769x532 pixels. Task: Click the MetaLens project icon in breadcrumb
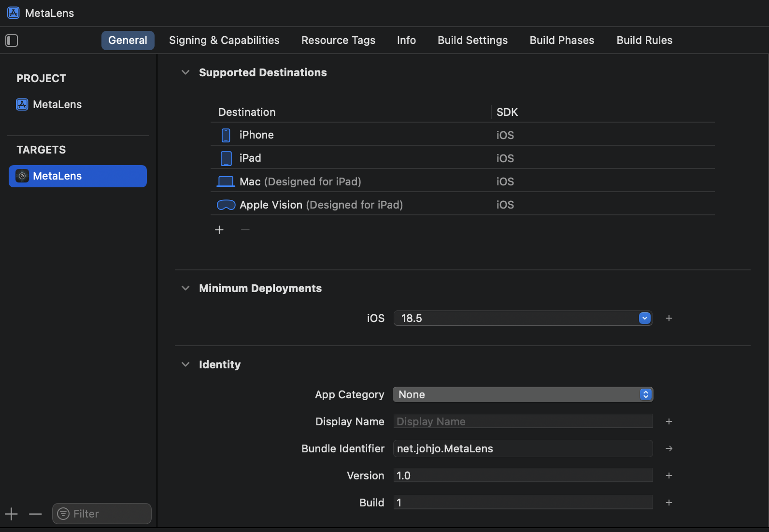(x=14, y=13)
